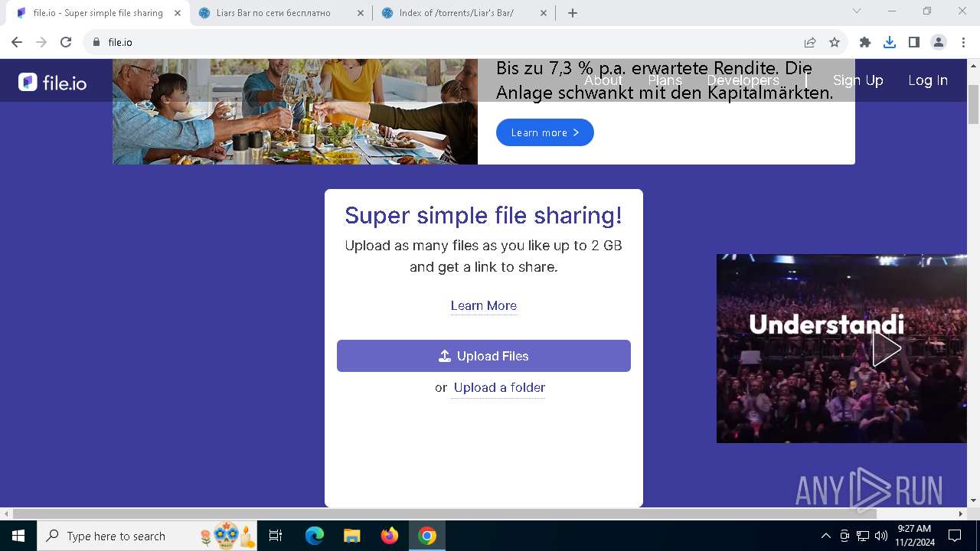The image size is (980, 551).
Task: Bookmark this page with the star icon
Action: 835,42
